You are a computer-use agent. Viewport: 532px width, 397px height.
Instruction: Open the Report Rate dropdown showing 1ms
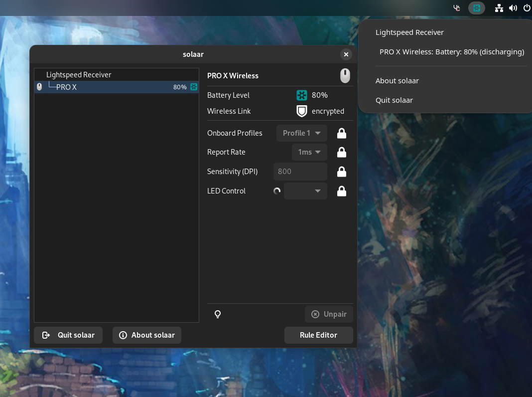click(309, 152)
